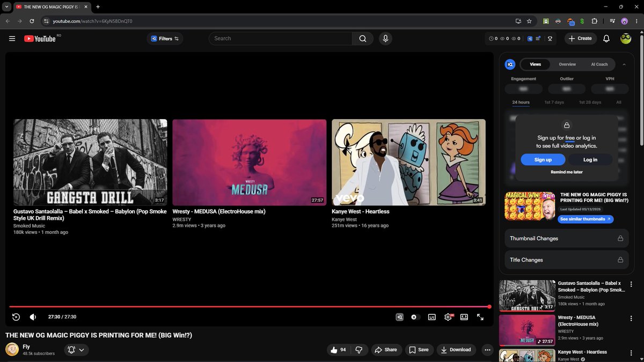This screenshot has height=362, width=644.
Task: Open options for sidebar Wresty MEDUSA video
Action: (631, 318)
